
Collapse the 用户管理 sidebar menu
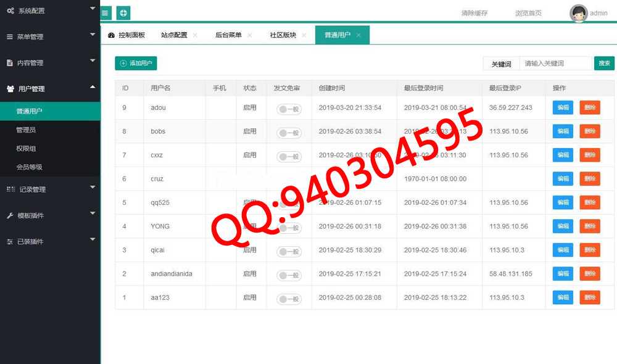click(x=49, y=89)
